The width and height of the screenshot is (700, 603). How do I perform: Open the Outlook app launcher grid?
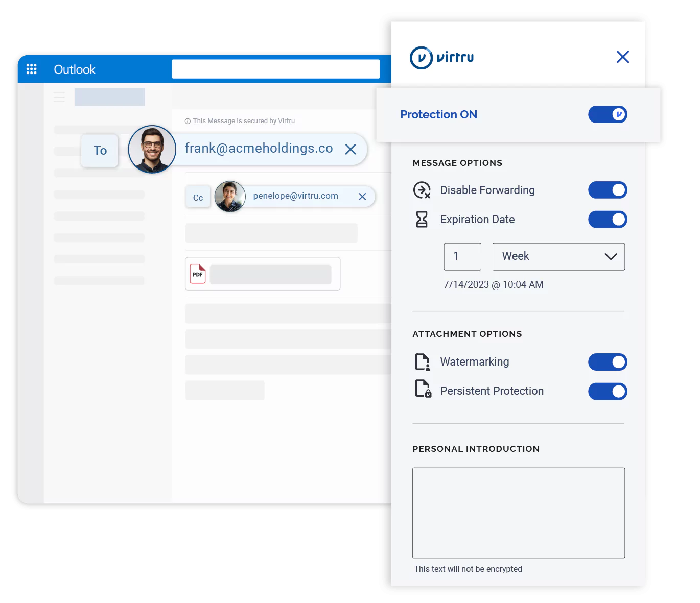point(31,69)
